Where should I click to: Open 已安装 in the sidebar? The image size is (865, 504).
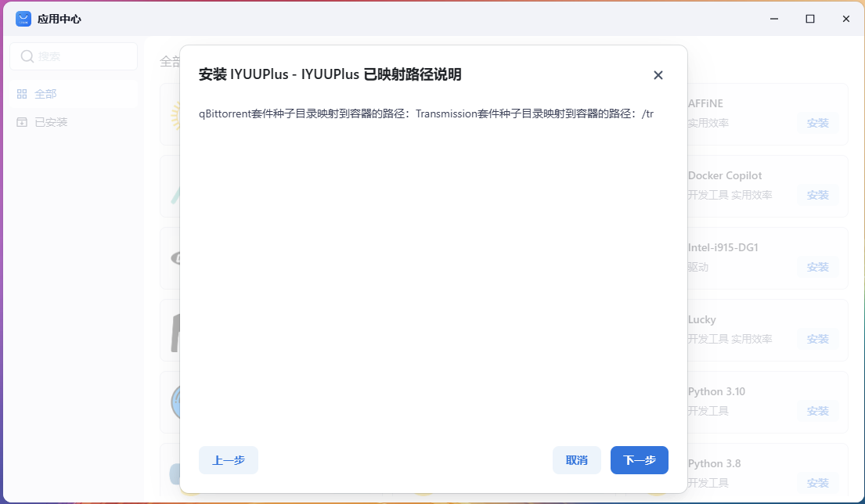coord(74,122)
